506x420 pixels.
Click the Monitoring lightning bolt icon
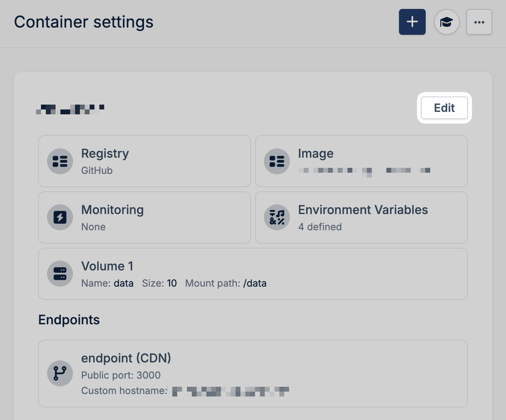point(60,217)
